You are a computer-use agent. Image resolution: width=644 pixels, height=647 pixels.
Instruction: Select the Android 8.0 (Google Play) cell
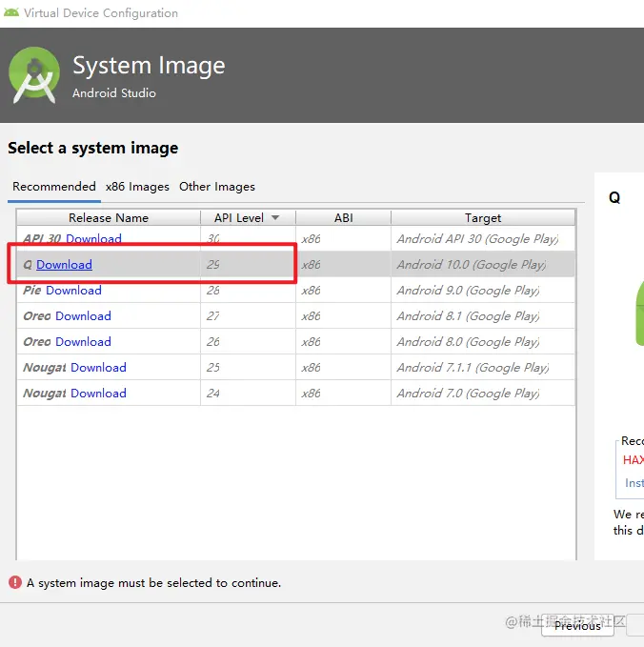point(483,342)
